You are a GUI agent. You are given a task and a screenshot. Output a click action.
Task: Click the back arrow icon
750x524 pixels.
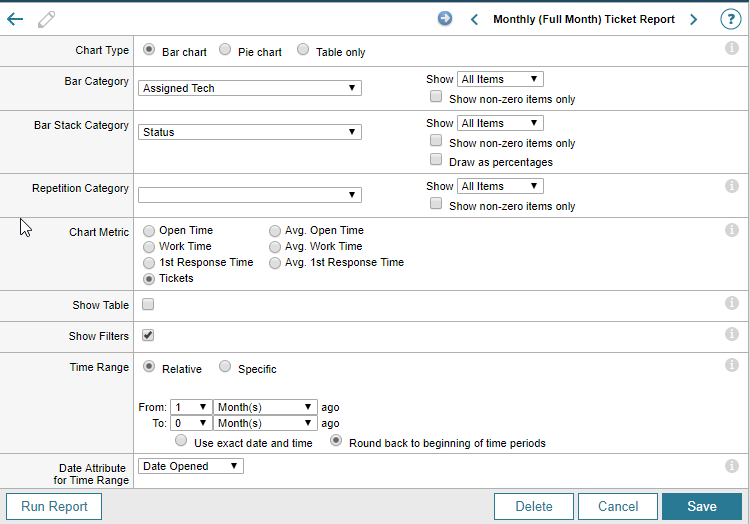pos(15,19)
